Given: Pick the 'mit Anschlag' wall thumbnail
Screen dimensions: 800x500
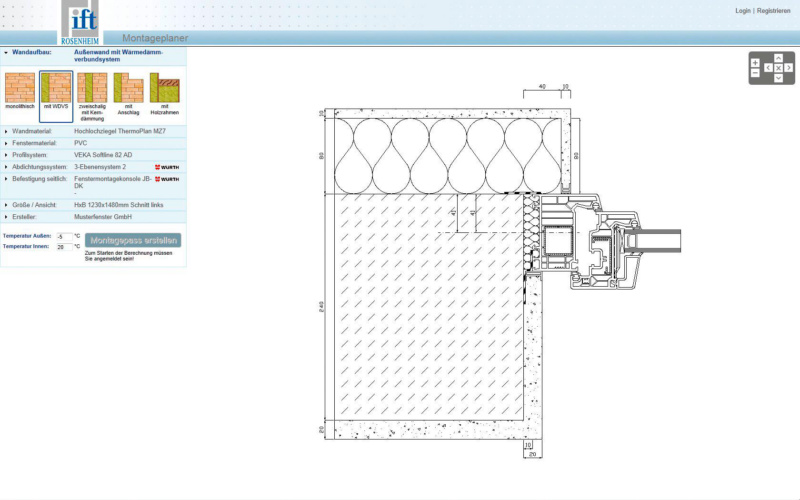Looking at the screenshot, I should pos(128,90).
